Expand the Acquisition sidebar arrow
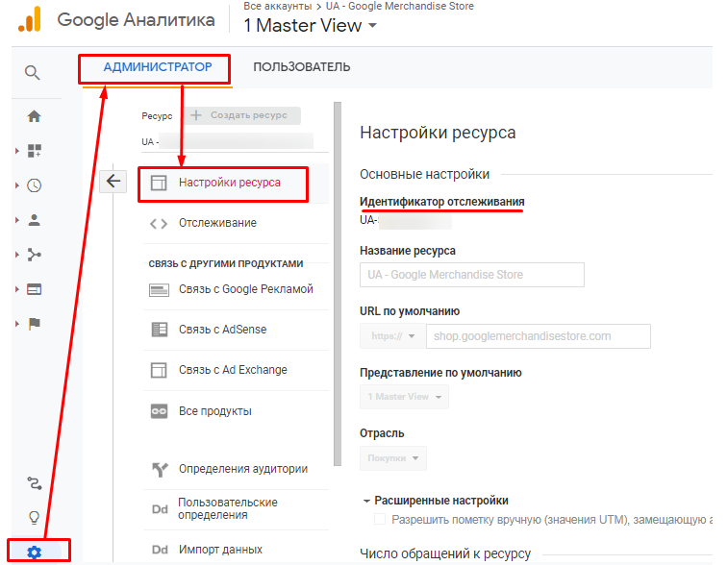728x565 pixels. coord(17,255)
